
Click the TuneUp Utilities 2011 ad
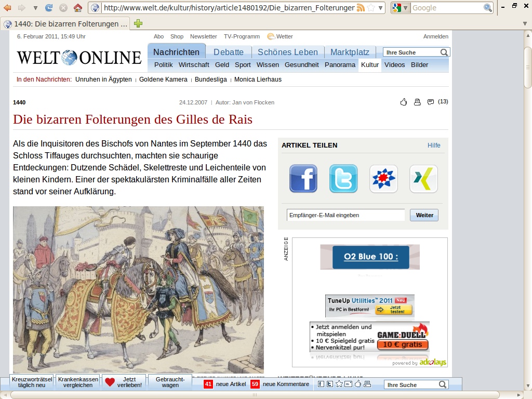[370, 306]
